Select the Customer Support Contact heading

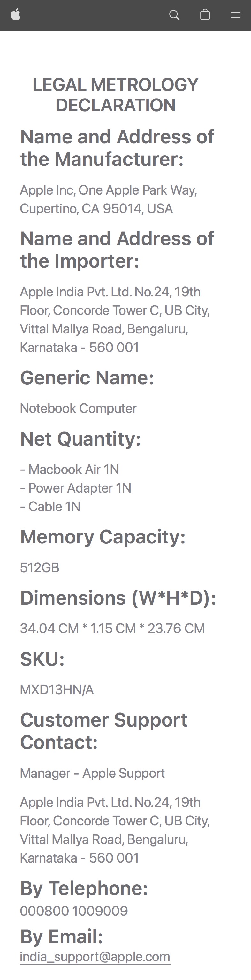[x=104, y=731]
